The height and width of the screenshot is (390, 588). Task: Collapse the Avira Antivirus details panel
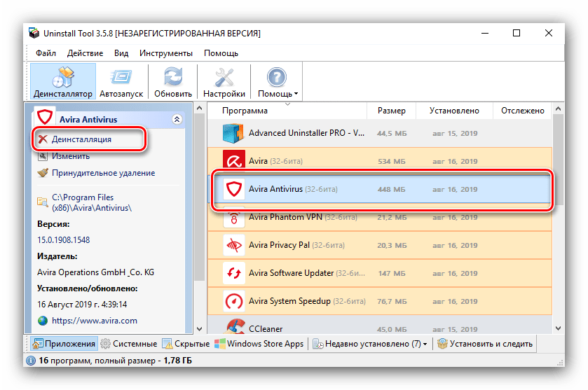point(177,120)
